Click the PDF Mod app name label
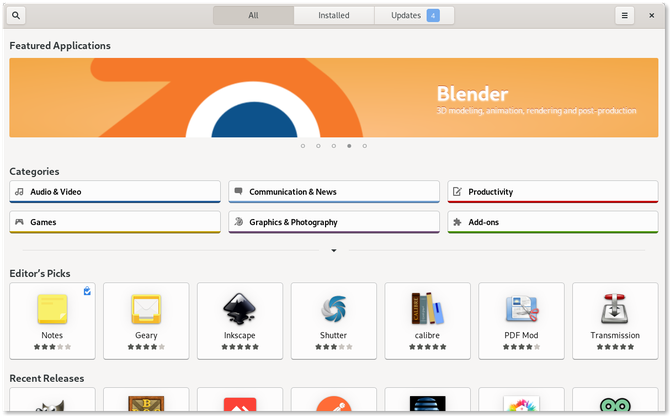 click(521, 335)
